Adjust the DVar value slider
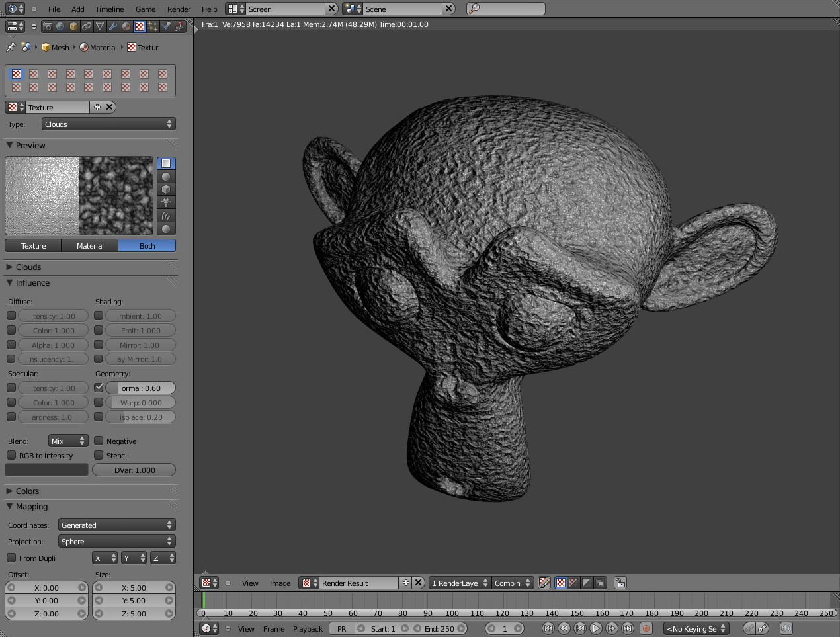 coord(134,470)
